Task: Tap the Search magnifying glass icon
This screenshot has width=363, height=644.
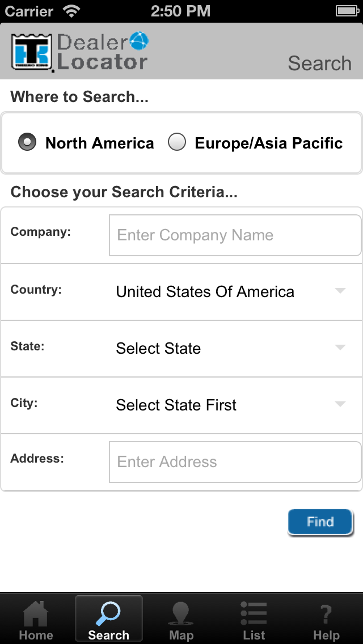Action: 108,614
